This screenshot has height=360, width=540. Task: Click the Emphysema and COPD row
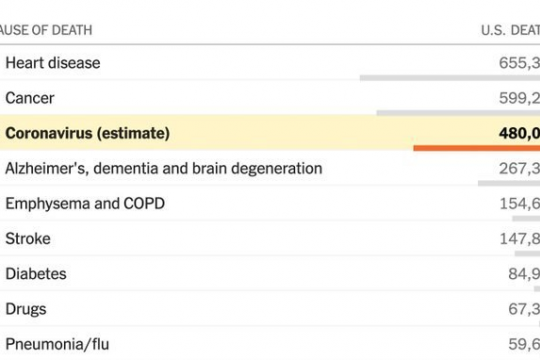tap(270, 204)
